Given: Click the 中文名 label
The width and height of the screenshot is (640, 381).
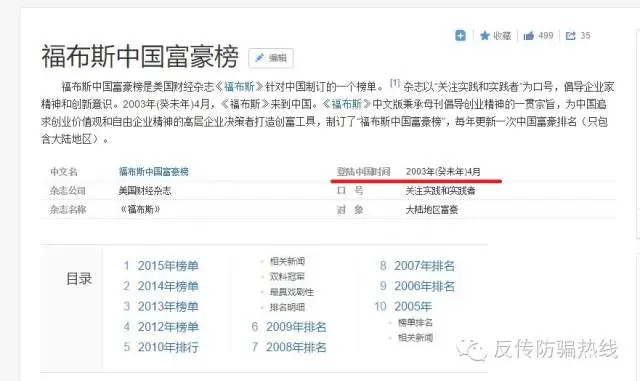Looking at the screenshot, I should tap(64, 172).
